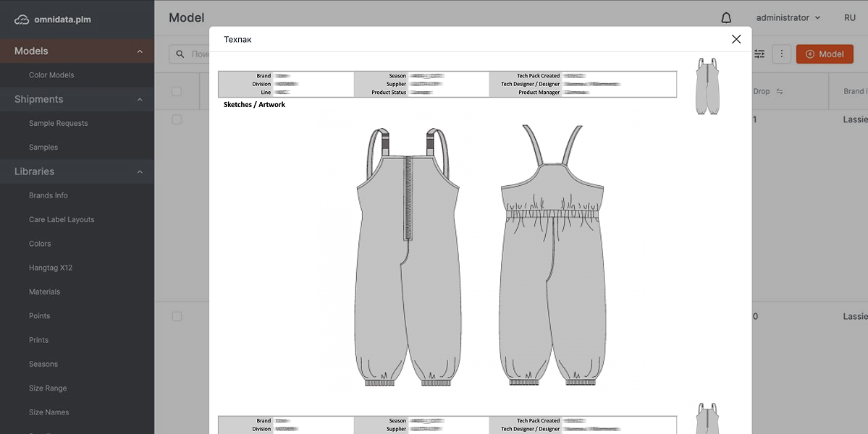The image size is (868, 434).
Task: Close the Техпак dialog with X
Action: (x=736, y=39)
